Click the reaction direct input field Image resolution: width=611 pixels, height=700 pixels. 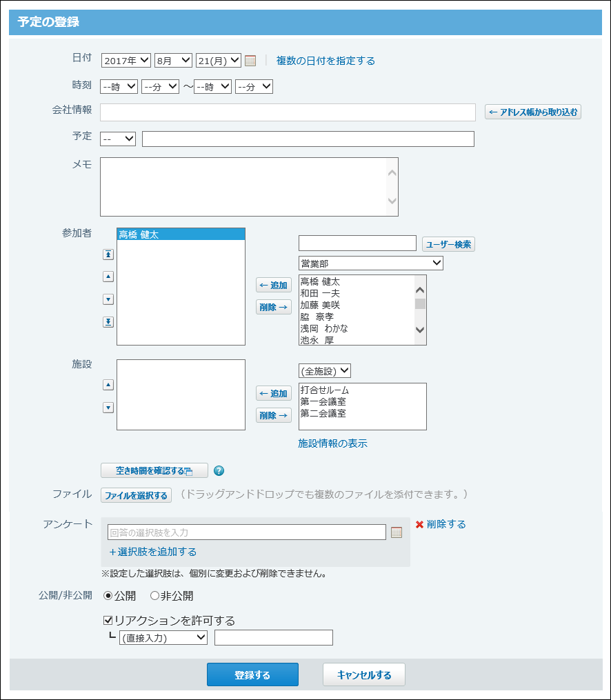pos(274,637)
